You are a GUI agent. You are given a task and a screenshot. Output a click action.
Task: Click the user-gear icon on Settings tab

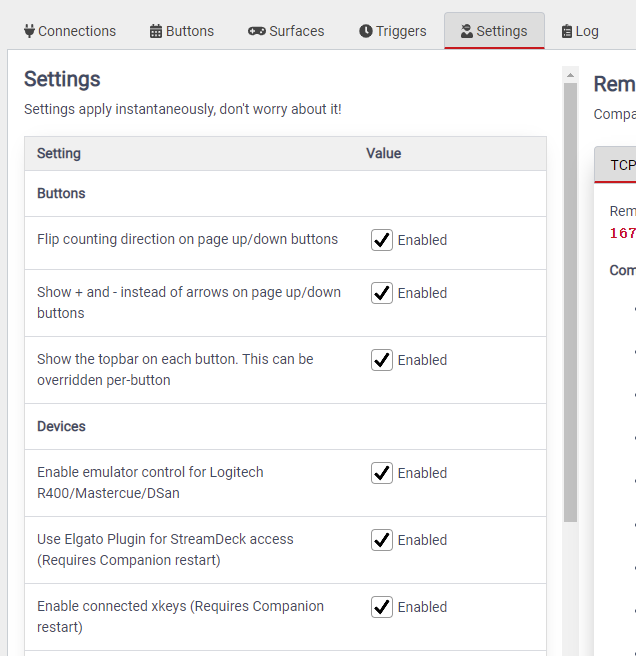466,31
